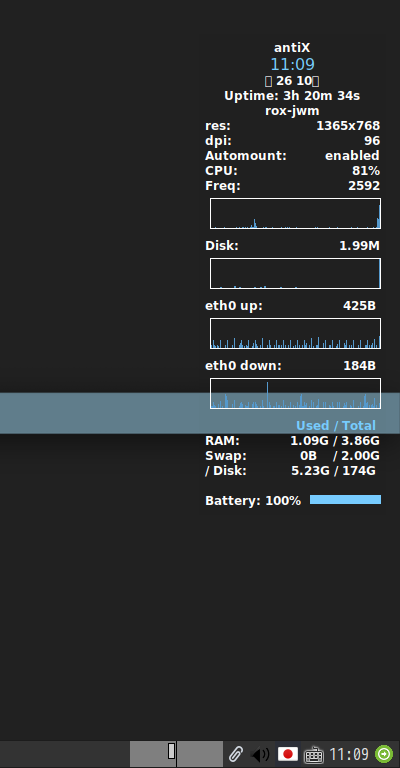Click the dpi value 96

(372, 141)
